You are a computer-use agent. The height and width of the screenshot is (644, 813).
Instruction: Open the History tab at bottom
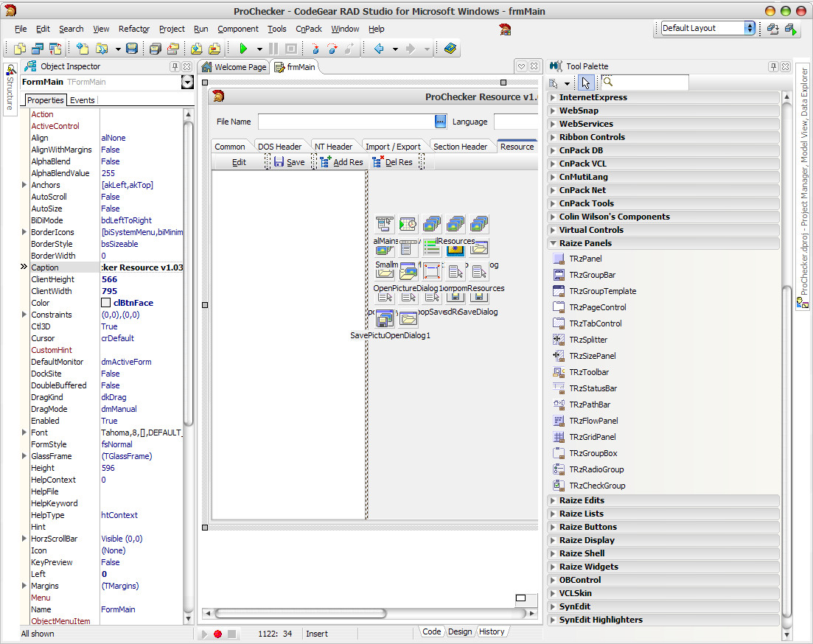click(x=492, y=631)
